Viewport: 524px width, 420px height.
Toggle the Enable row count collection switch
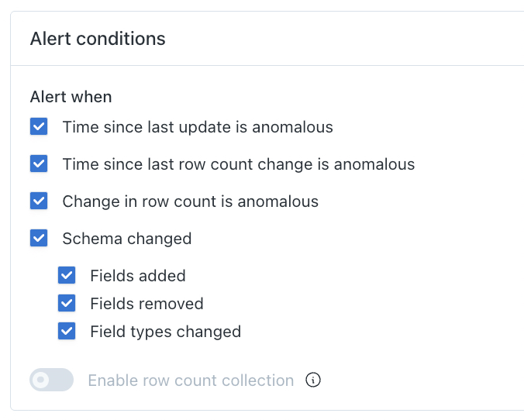click(51, 380)
